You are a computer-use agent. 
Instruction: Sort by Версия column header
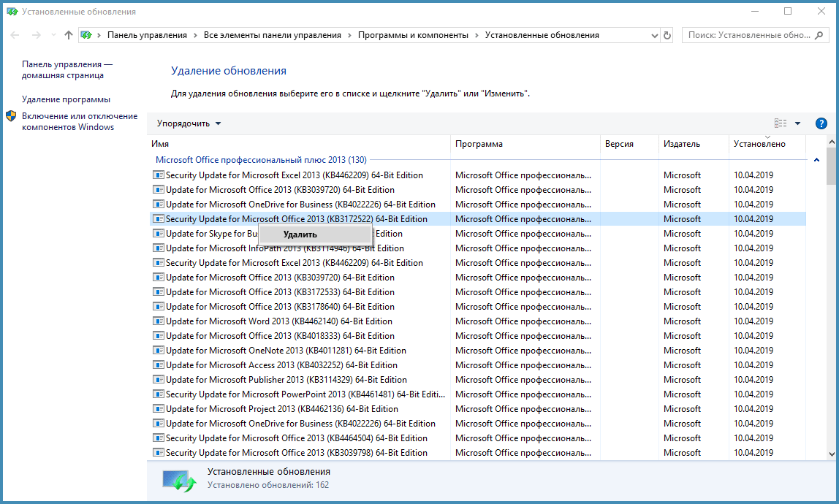coord(629,144)
